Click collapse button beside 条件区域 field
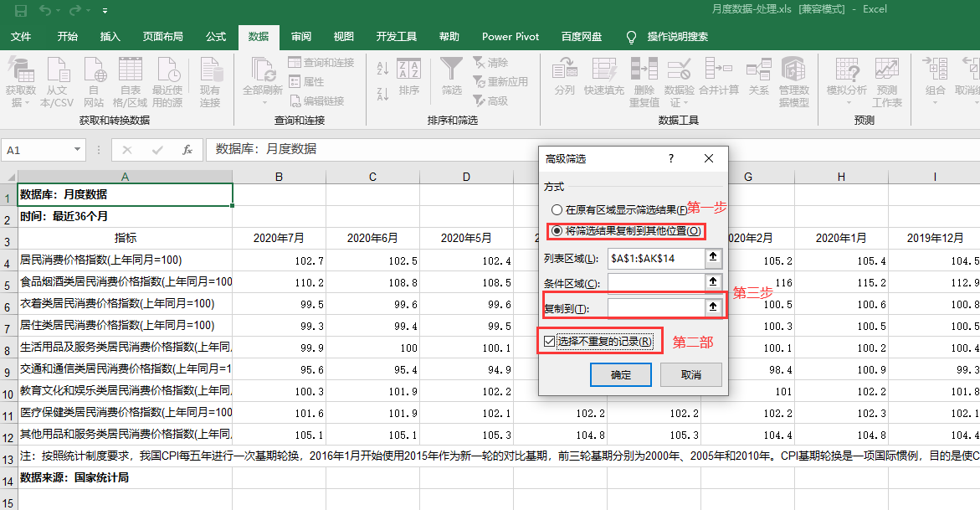 [x=713, y=282]
